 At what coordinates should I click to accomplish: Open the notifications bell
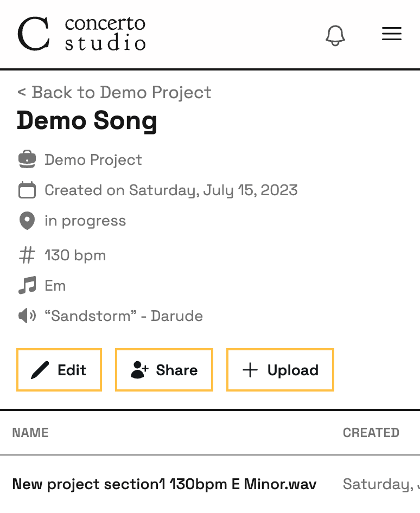coord(335,35)
